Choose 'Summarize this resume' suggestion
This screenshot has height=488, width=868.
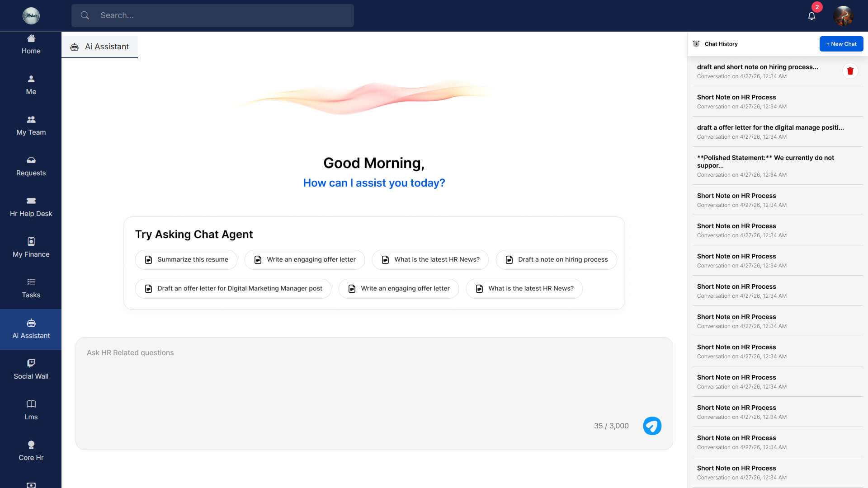[186, 260]
